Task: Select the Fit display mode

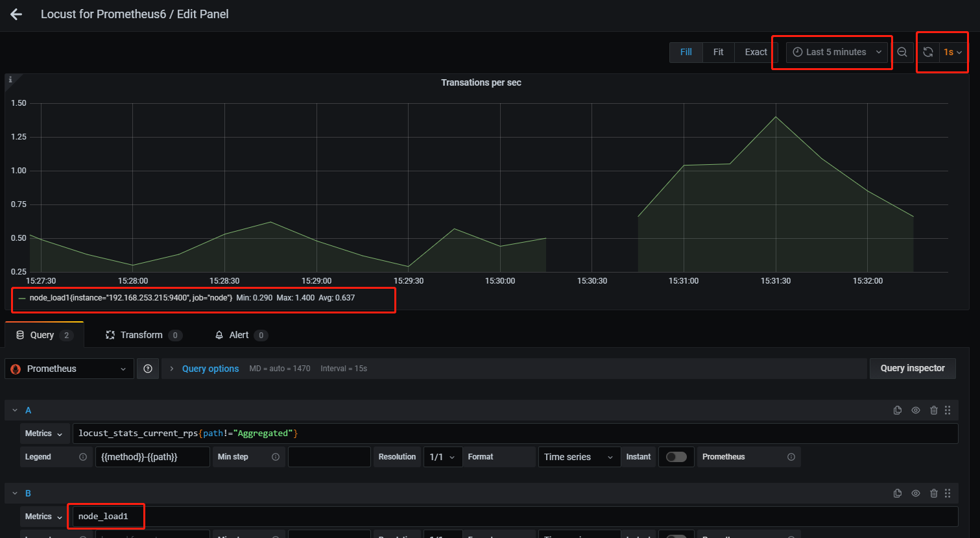Action: pos(718,52)
